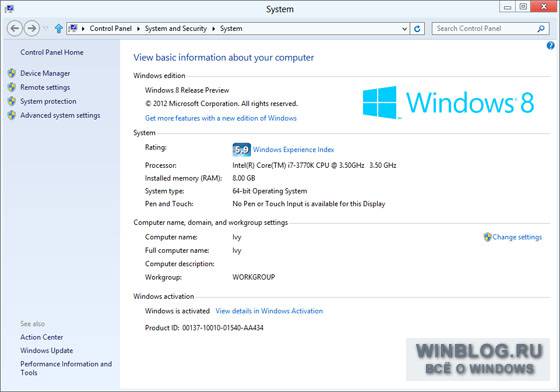Screen dimensions: 560x392
Task: Open help with the blue question mark
Action: [x=550, y=45]
